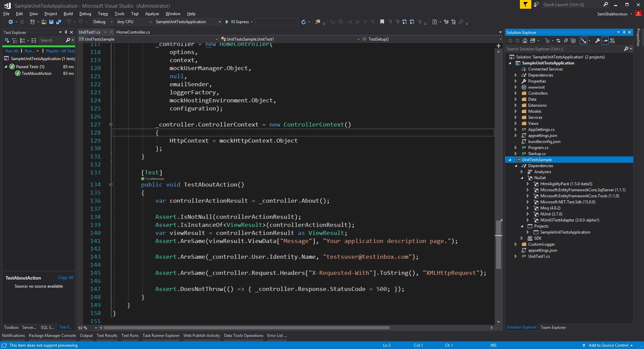Collapse the NuGet dependencies node
This screenshot has height=349, width=644.
pyautogui.click(x=522, y=178)
